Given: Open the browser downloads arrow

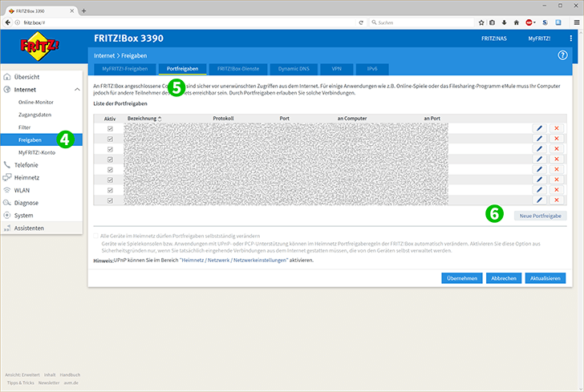Looking at the screenshot, I should click(x=505, y=22).
